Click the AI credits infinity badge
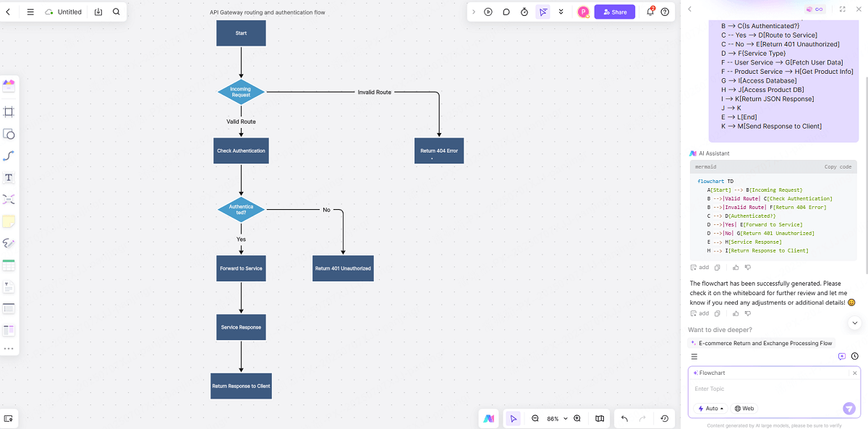 pyautogui.click(x=815, y=9)
